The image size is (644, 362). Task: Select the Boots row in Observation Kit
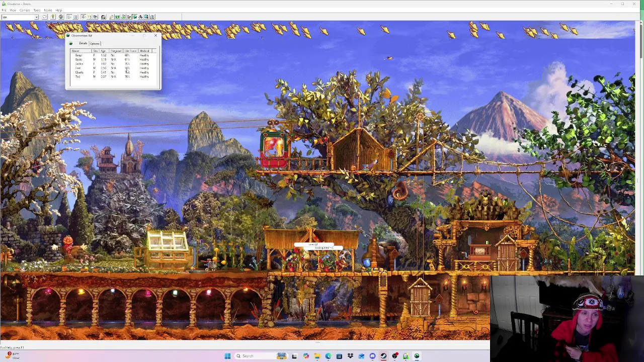pos(114,60)
